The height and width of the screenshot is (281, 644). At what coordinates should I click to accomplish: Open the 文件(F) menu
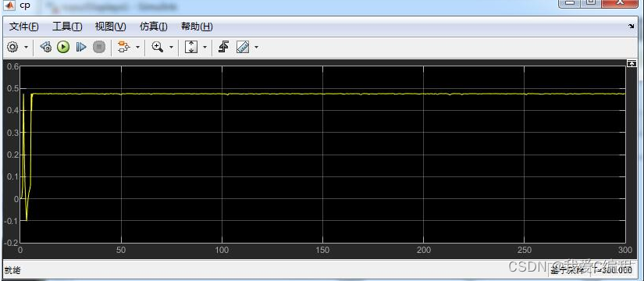(x=24, y=27)
